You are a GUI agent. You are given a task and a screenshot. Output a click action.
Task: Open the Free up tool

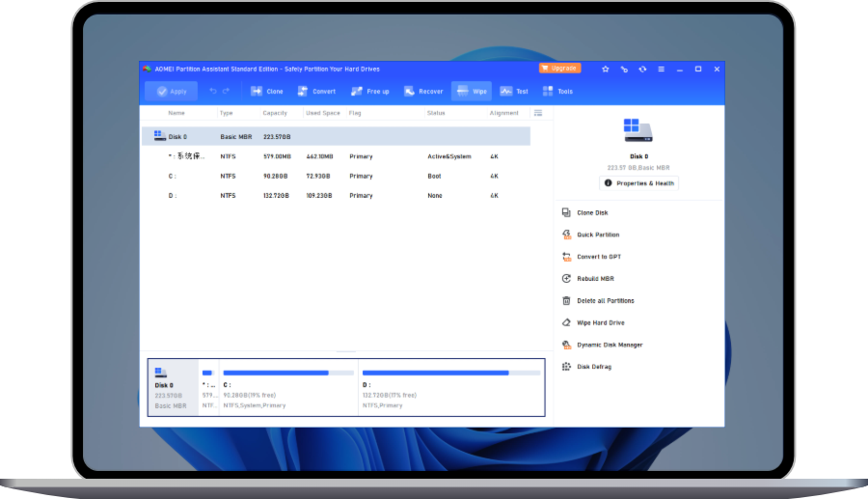369,92
